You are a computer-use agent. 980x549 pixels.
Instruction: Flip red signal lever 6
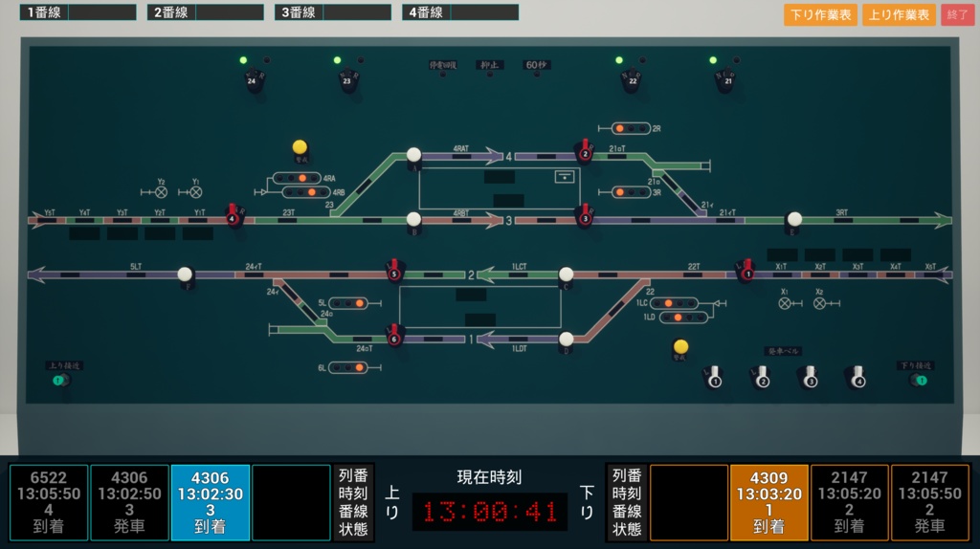click(x=393, y=337)
